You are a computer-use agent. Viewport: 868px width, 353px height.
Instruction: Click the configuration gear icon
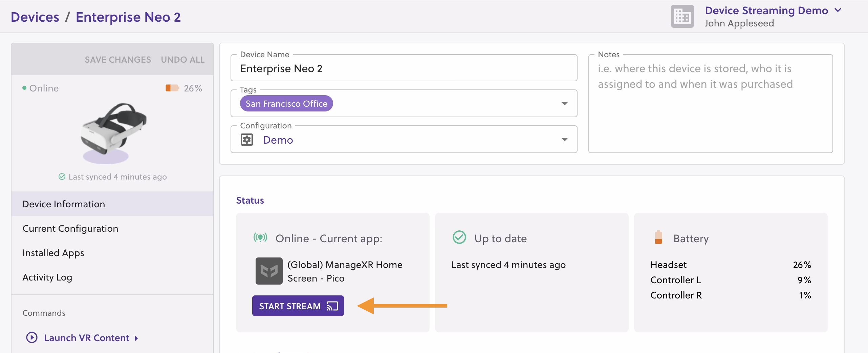pyautogui.click(x=247, y=140)
